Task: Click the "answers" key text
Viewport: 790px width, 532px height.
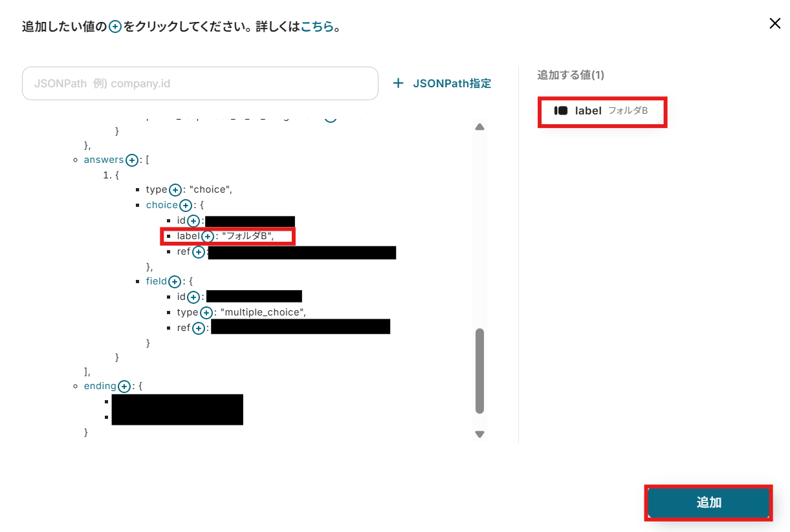Action: (x=104, y=160)
